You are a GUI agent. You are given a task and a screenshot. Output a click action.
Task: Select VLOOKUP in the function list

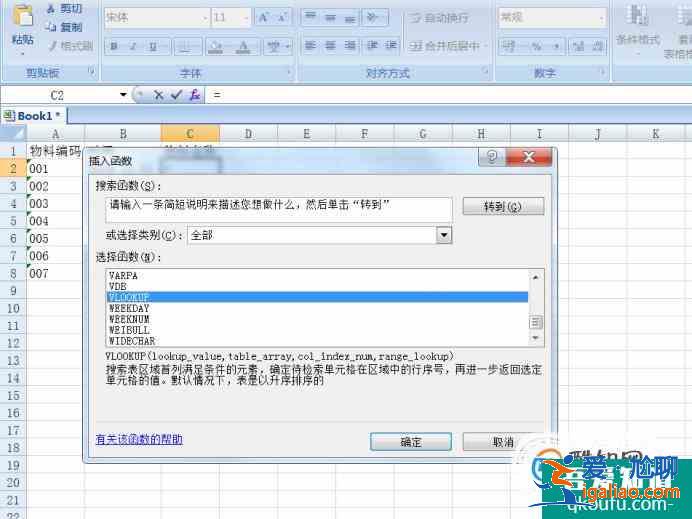pyautogui.click(x=317, y=297)
